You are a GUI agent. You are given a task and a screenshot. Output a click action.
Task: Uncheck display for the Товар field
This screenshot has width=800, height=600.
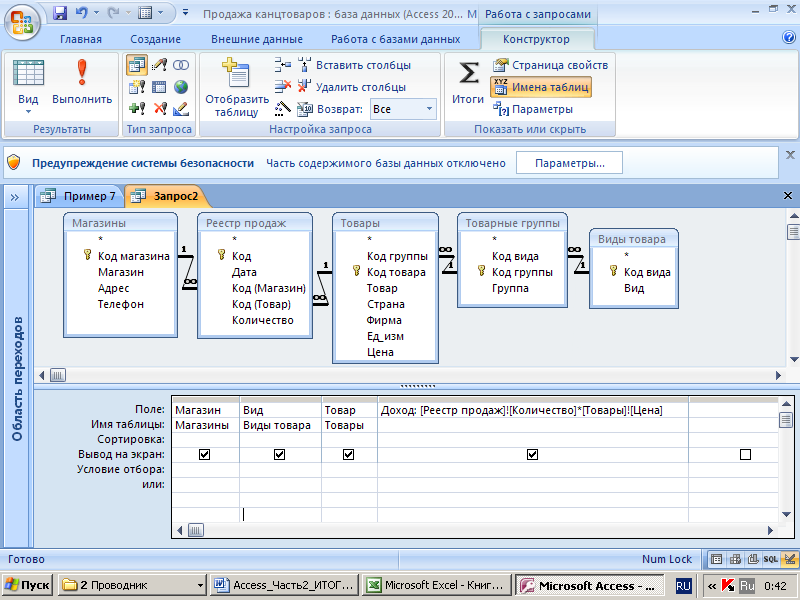tap(348, 454)
